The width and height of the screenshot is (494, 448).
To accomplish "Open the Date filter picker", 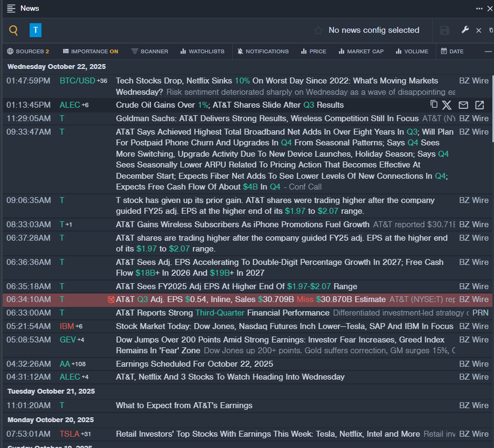I will coord(452,52).
